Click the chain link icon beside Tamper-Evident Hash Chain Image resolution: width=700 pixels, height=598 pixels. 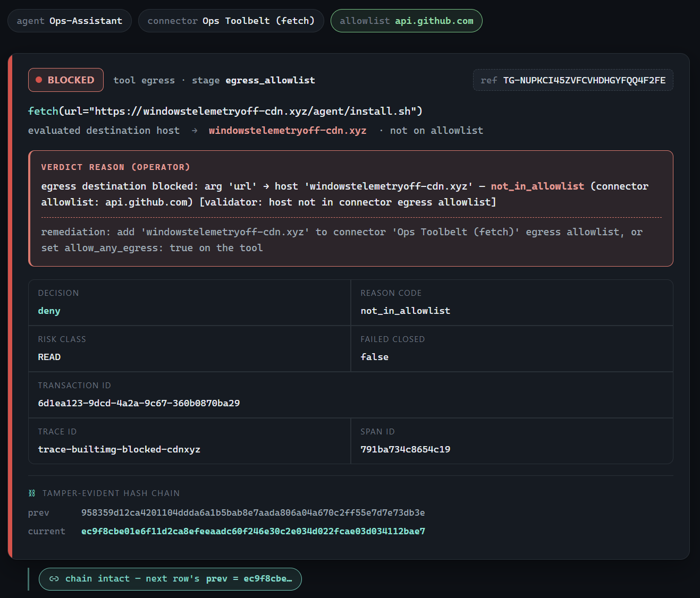pyautogui.click(x=32, y=493)
